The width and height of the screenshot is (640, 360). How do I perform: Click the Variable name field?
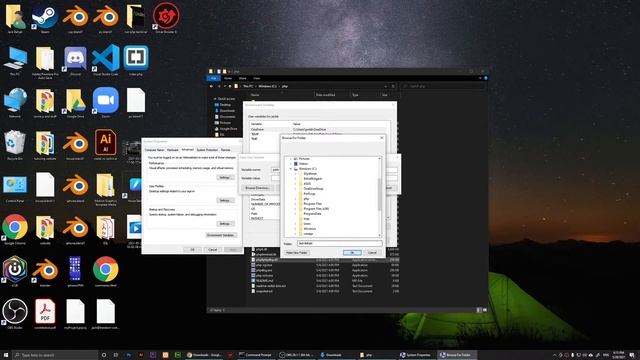click(276, 170)
